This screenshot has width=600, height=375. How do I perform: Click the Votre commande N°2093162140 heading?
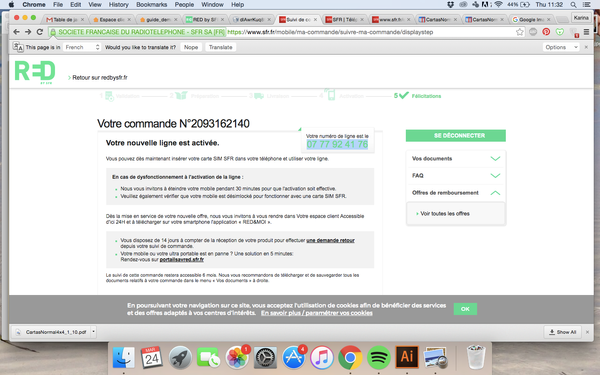[173, 124]
